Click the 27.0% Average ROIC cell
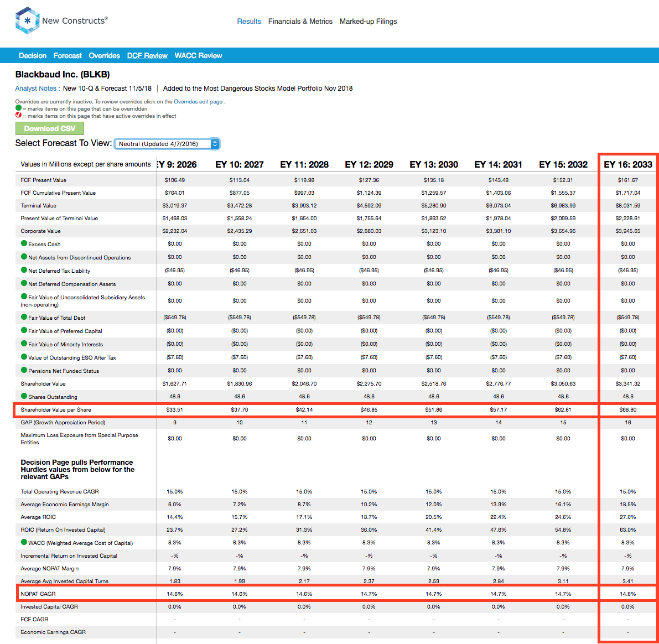Screen dimensions: 659x644 628,517
